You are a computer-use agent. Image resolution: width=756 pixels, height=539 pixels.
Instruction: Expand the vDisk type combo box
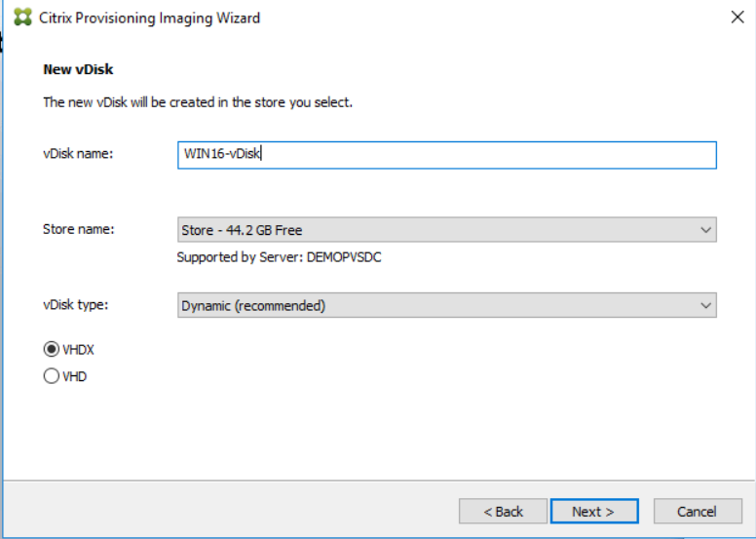pyautogui.click(x=447, y=305)
